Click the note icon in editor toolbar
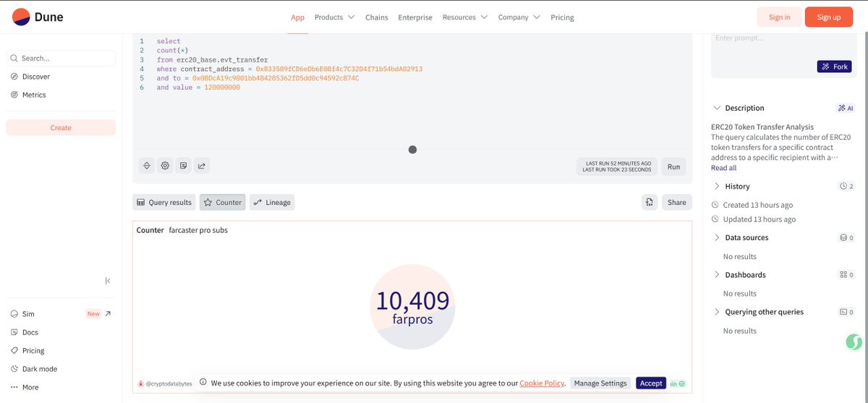The height and width of the screenshot is (403, 868). point(184,166)
